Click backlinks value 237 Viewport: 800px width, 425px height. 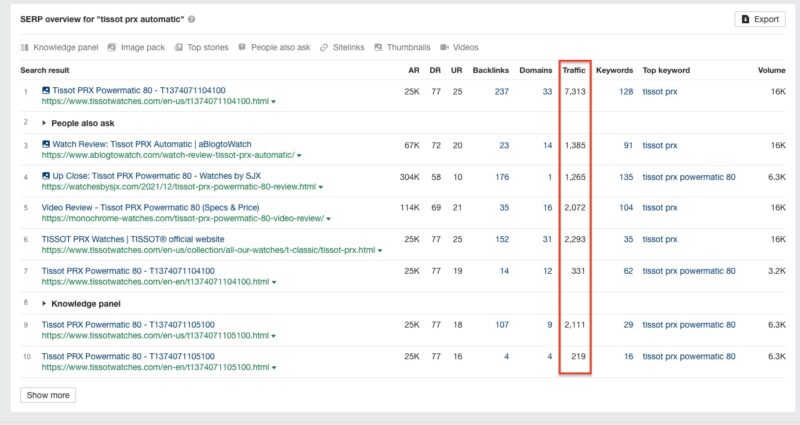click(502, 92)
